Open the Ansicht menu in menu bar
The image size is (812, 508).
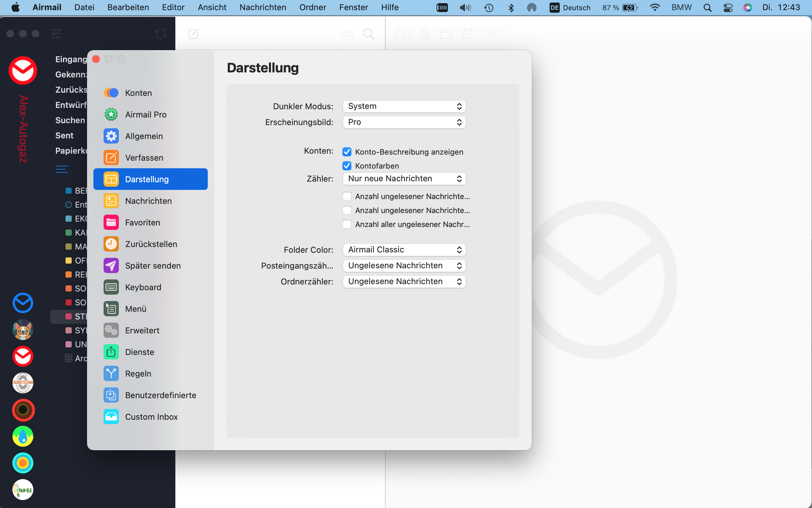click(212, 7)
